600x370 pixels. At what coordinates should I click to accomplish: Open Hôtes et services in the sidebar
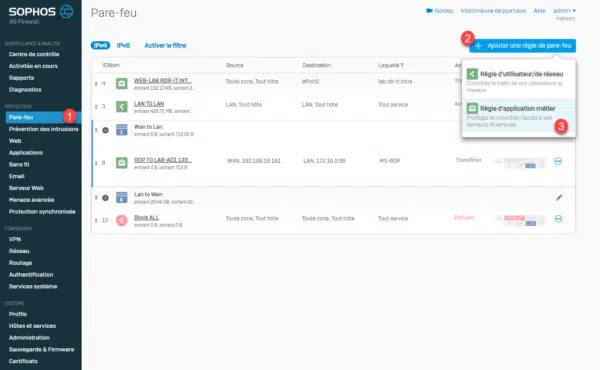tap(33, 326)
